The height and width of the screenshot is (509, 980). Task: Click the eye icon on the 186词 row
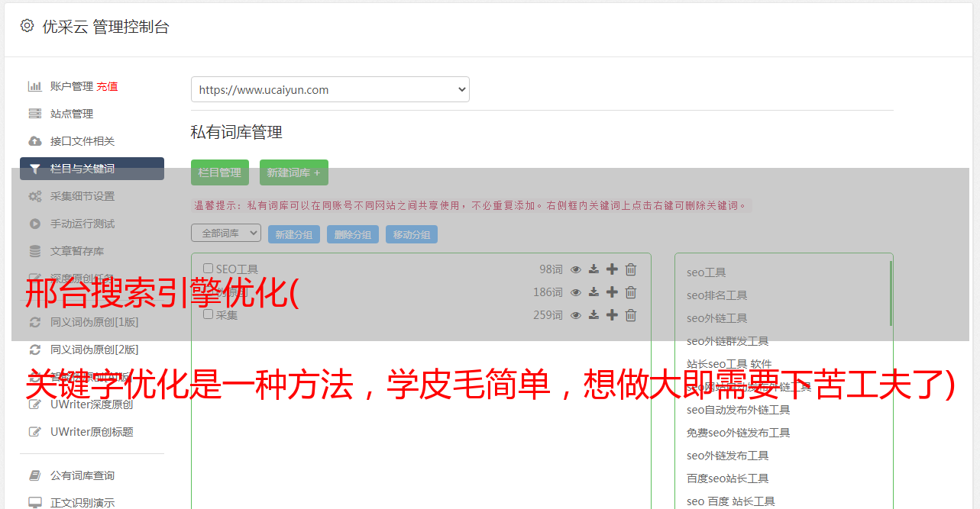point(576,292)
